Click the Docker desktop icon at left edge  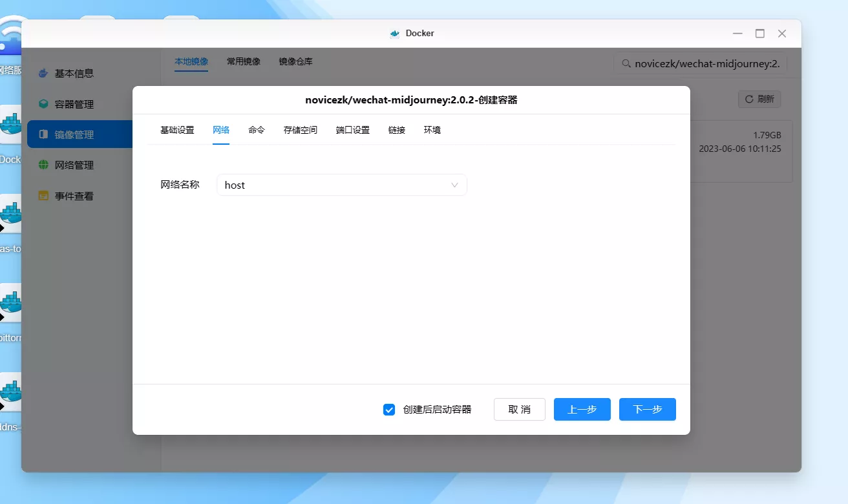(x=11, y=125)
